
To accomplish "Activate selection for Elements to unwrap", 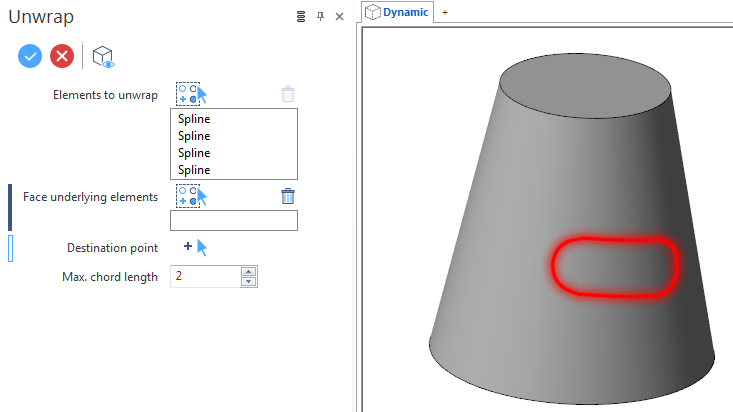I will coord(191,94).
